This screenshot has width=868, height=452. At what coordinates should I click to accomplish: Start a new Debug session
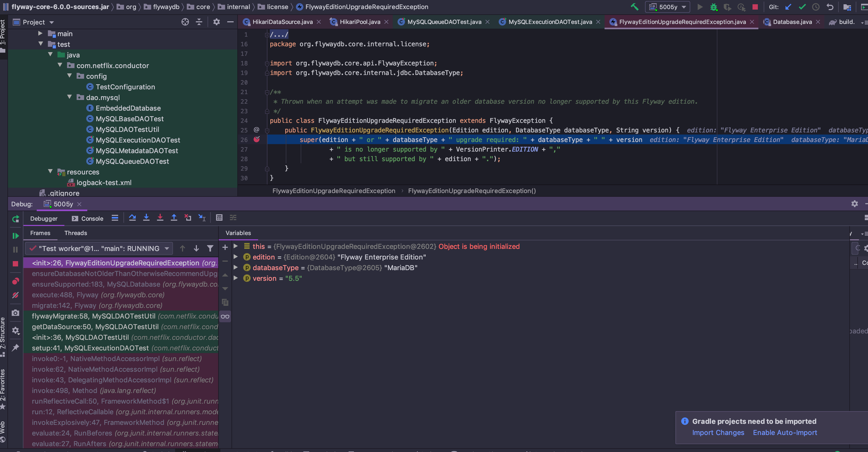[x=714, y=7]
